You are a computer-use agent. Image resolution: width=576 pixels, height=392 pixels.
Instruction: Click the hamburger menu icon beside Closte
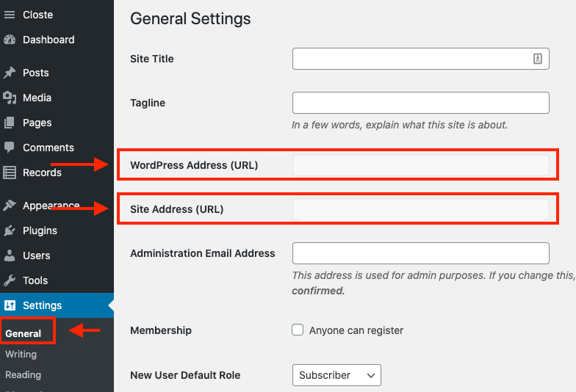pyautogui.click(x=10, y=15)
